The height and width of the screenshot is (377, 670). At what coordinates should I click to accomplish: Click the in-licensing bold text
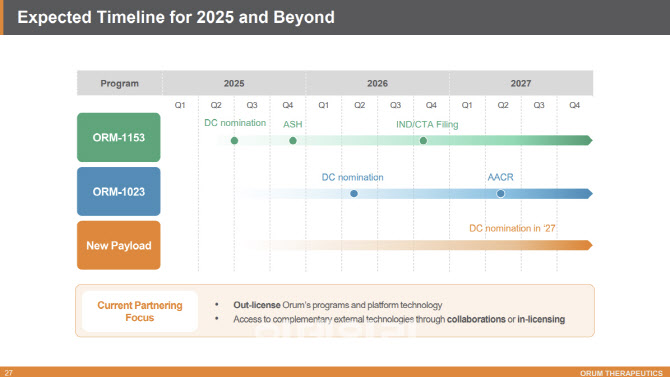541,319
